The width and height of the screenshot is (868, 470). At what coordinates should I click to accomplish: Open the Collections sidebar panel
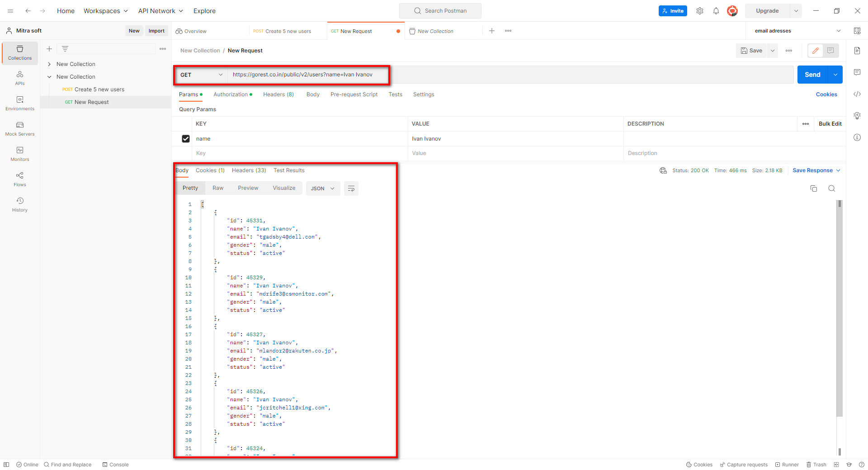point(20,53)
